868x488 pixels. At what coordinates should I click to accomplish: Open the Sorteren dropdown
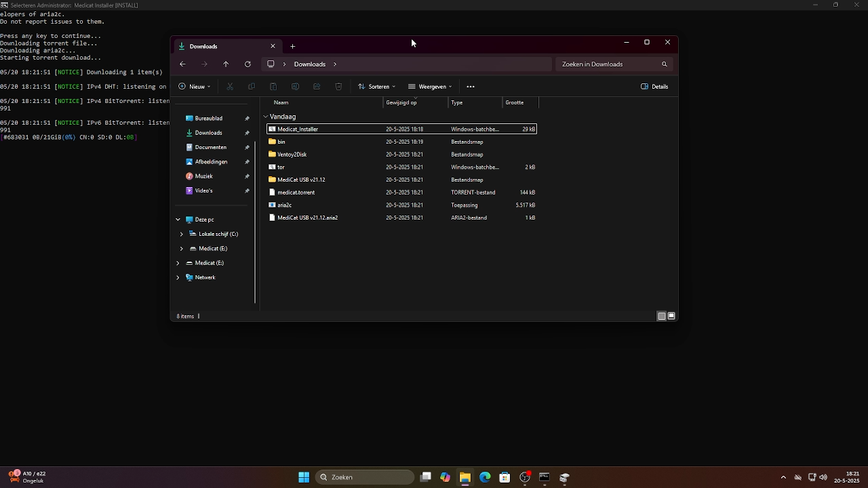[376, 87]
